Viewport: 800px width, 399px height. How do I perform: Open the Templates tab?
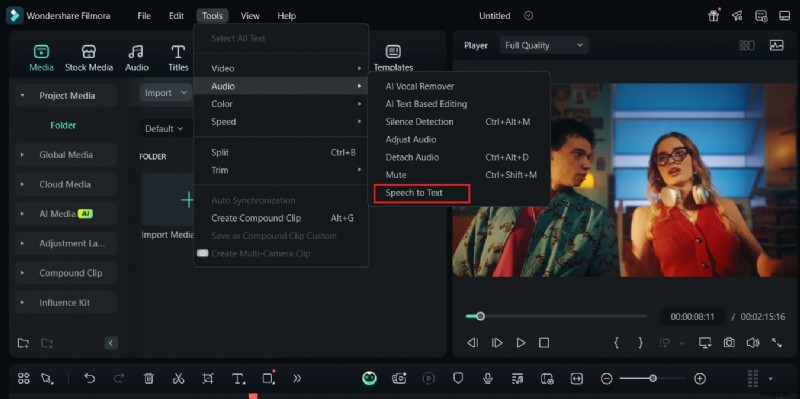(393, 58)
